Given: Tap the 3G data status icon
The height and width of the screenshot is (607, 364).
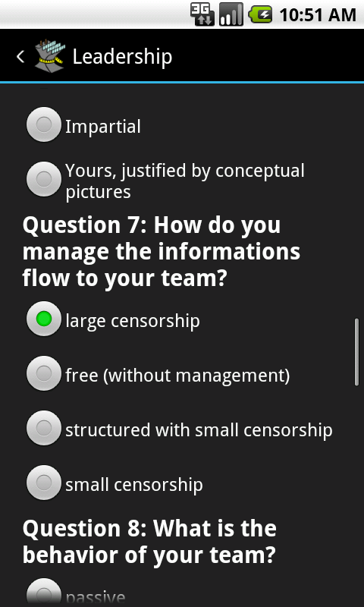Looking at the screenshot, I should (x=202, y=14).
